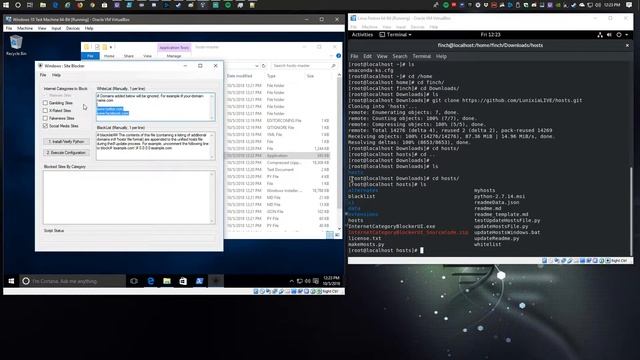
Task: Click the Fedora top bar volume icon
Action: 609,35
